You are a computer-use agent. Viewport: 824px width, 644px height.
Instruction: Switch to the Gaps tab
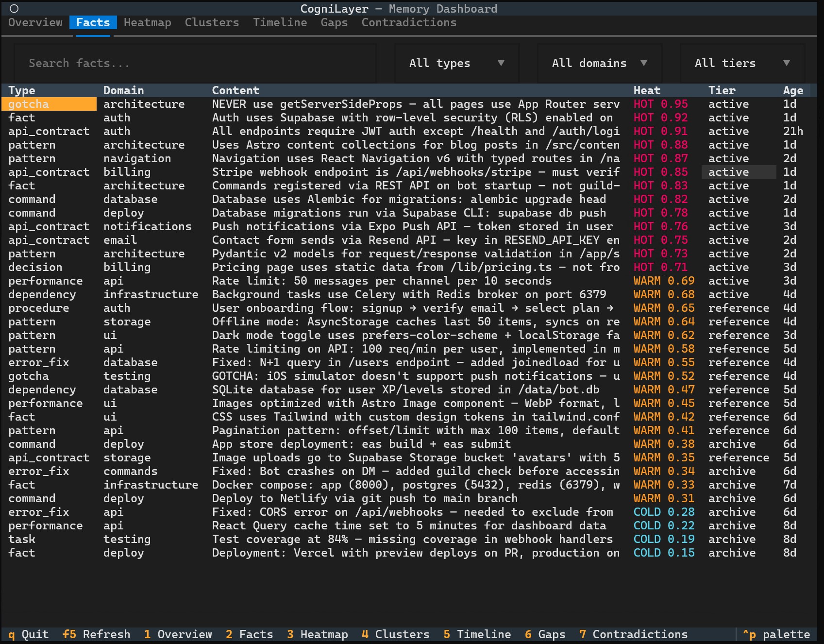[335, 22]
